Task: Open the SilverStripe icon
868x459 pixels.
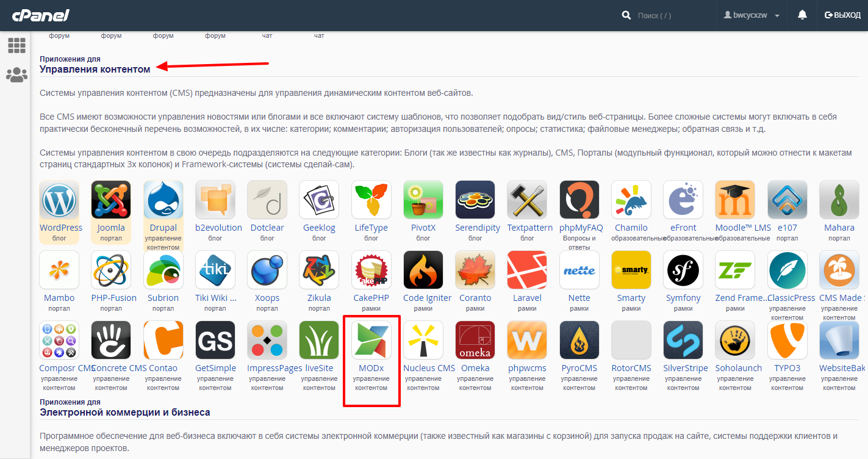Action: coord(683,341)
